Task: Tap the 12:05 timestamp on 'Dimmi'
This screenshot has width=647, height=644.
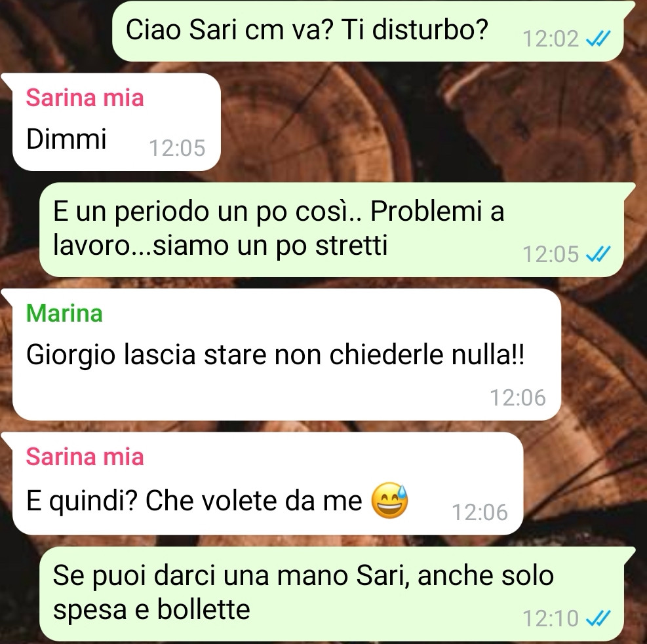Action: pos(177,148)
